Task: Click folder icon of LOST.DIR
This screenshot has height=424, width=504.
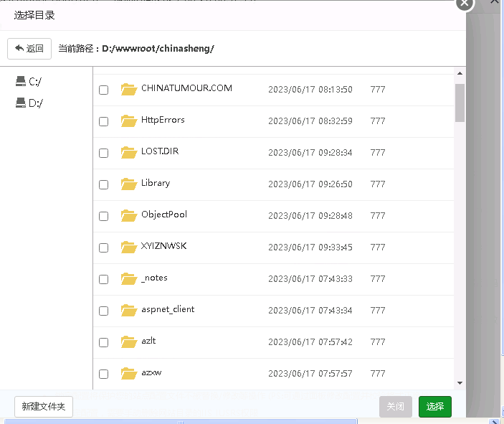Action: 129,153
